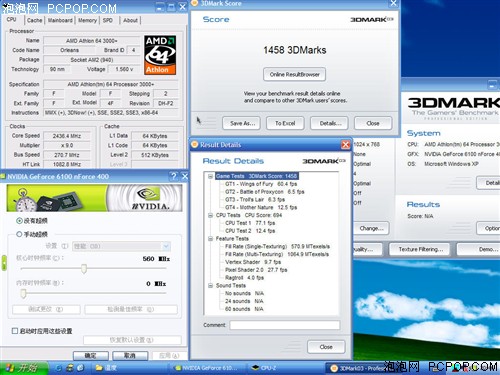The image size is (500, 375).
Task: Click the Change... button in 3DMark window
Action: click(371, 229)
